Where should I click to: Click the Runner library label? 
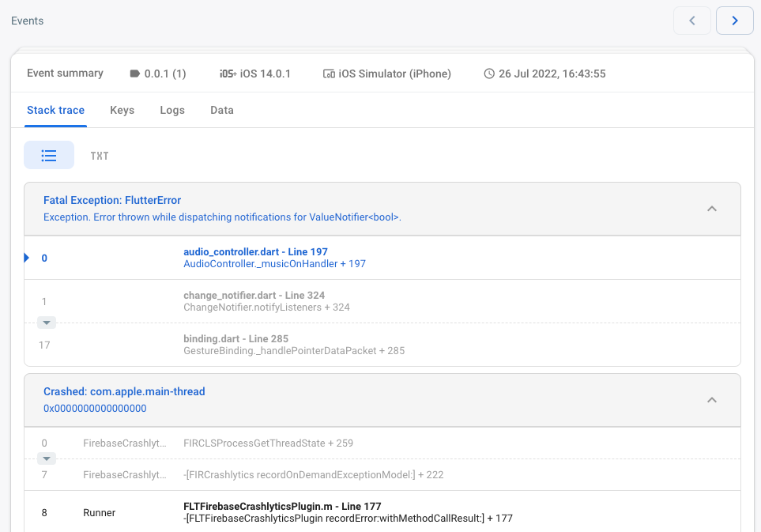click(x=99, y=513)
